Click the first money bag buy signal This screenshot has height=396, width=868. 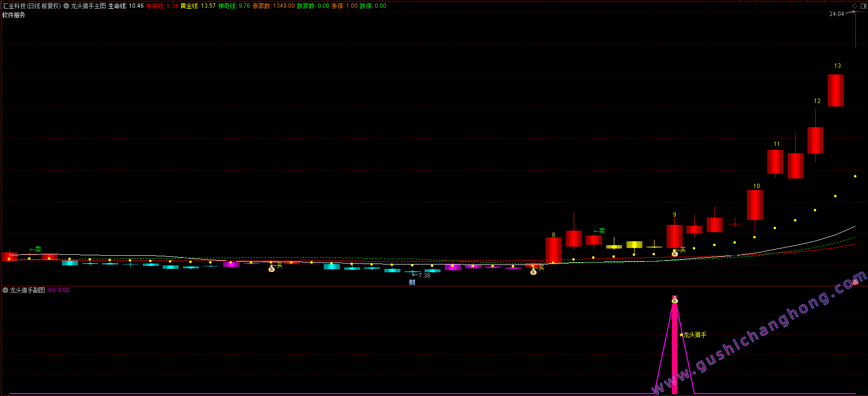point(272,268)
